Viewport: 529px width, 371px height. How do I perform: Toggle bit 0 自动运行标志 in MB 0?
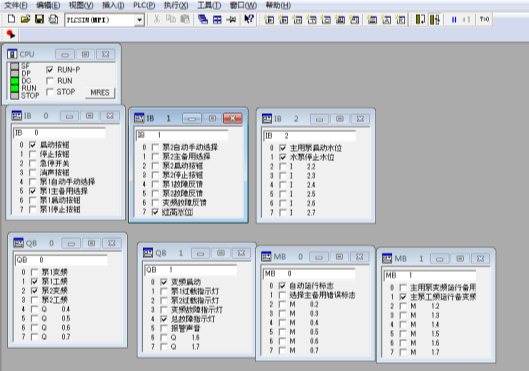pyautogui.click(x=282, y=286)
